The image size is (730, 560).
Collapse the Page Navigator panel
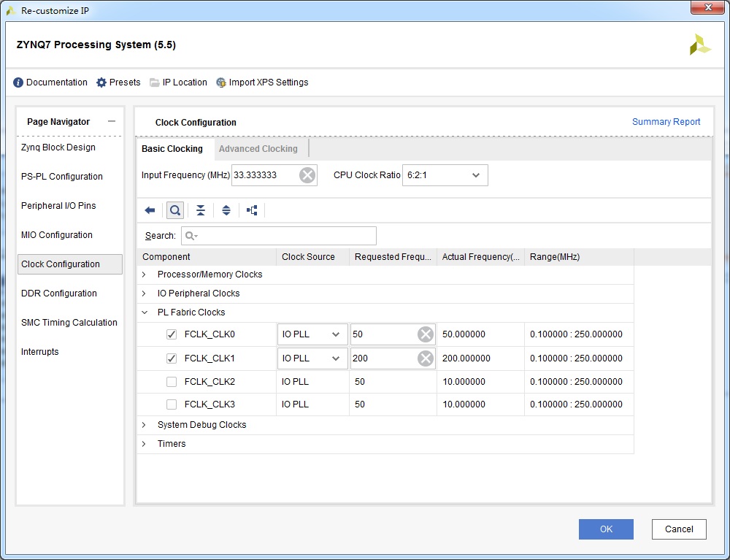click(111, 121)
